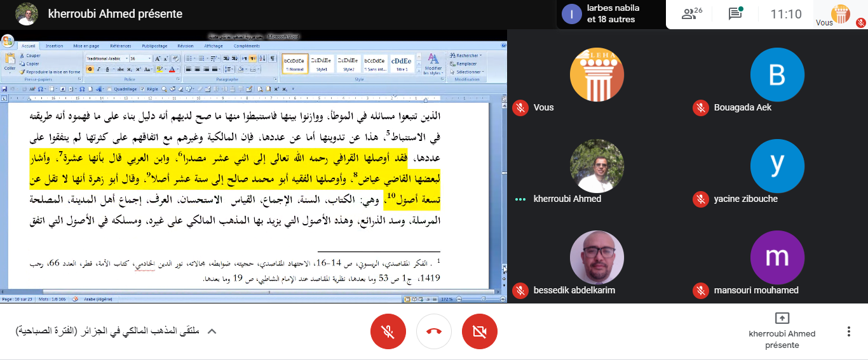Toggle the Bold formatting button

(90, 69)
